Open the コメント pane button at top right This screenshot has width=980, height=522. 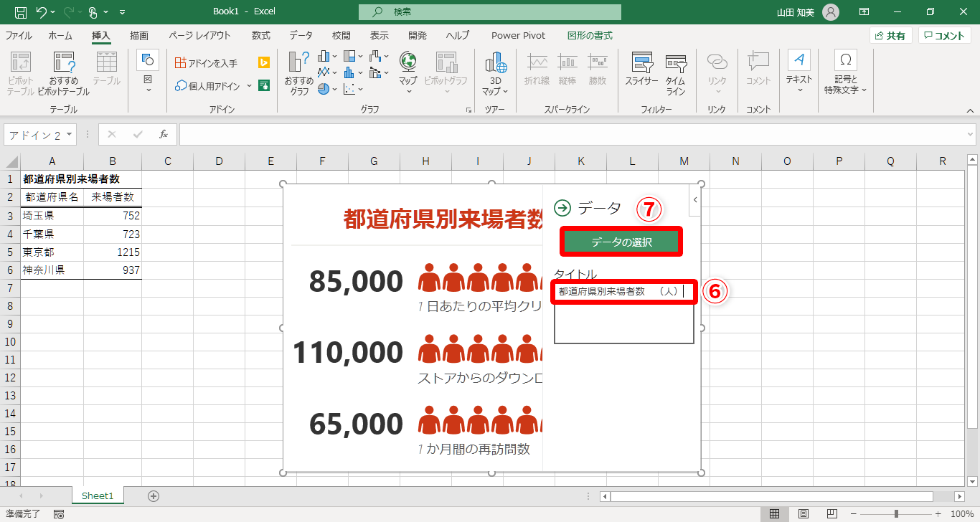tap(945, 35)
